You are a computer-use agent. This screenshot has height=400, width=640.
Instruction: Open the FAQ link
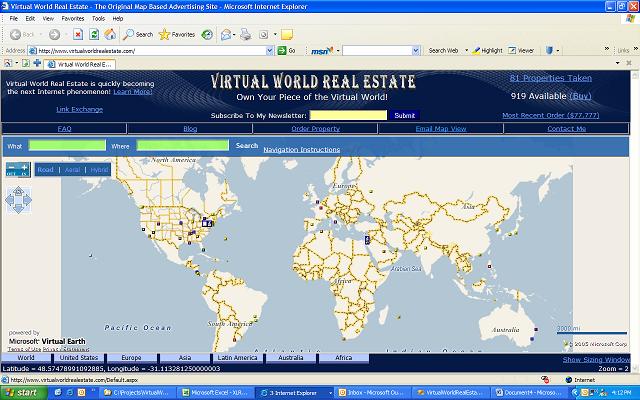point(64,129)
